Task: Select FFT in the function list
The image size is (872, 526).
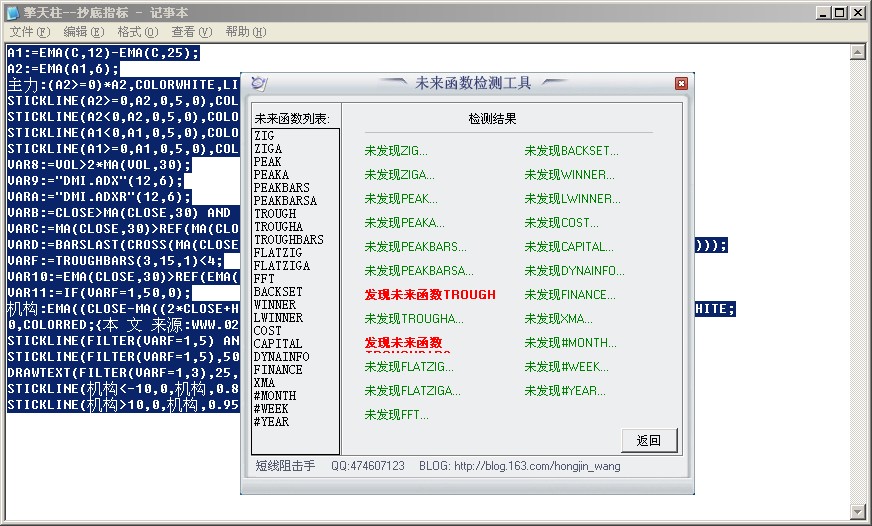Action: click(264, 279)
